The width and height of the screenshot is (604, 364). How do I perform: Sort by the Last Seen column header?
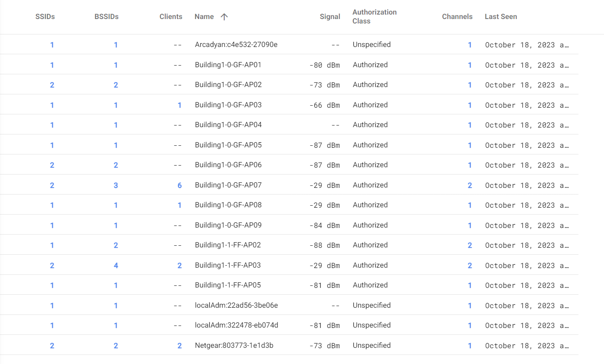501,17
